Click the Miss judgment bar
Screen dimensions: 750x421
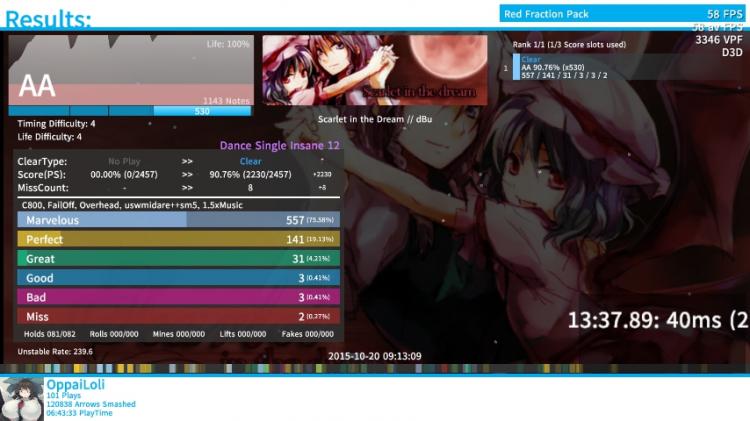tap(178, 316)
